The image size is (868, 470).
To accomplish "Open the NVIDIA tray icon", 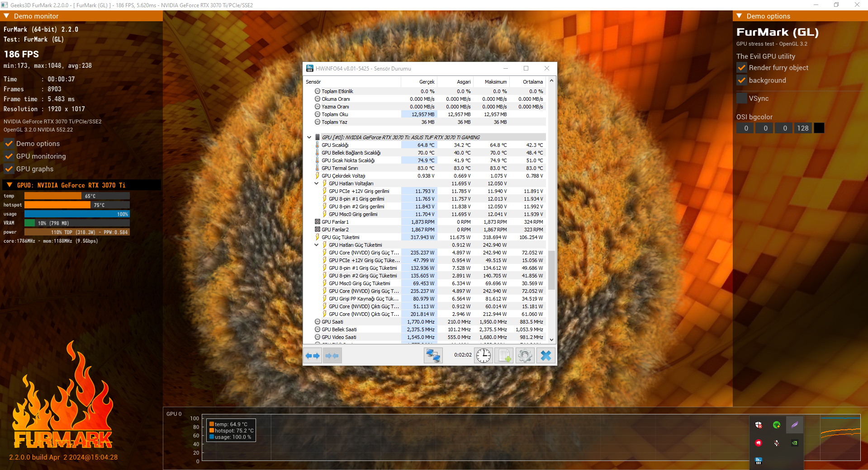I will (795, 443).
